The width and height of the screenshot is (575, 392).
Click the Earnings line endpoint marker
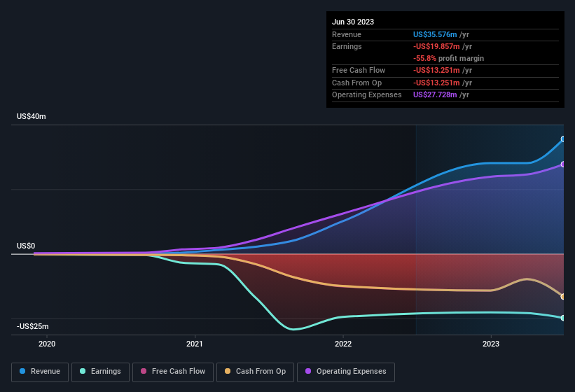562,318
